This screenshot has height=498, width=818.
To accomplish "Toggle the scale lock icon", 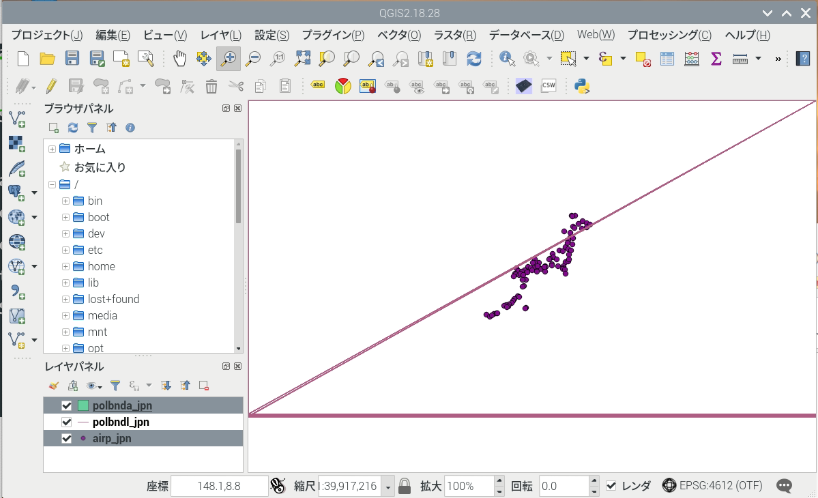I will click(404, 486).
